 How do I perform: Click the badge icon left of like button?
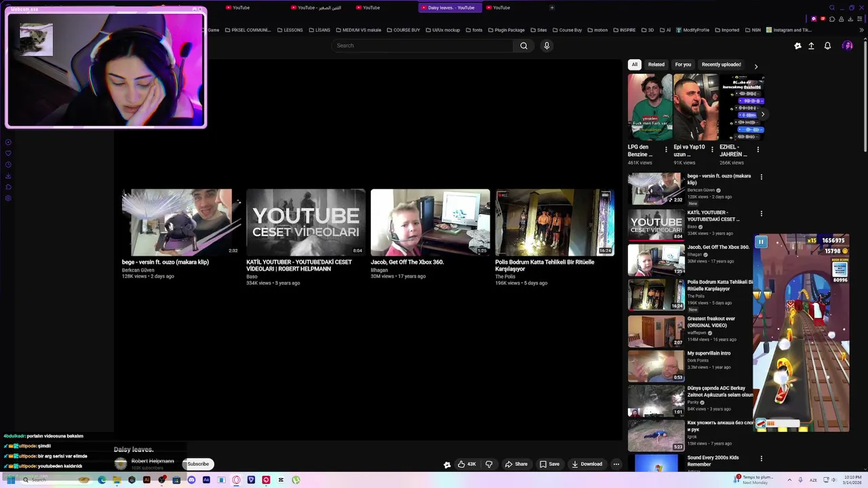point(447,464)
